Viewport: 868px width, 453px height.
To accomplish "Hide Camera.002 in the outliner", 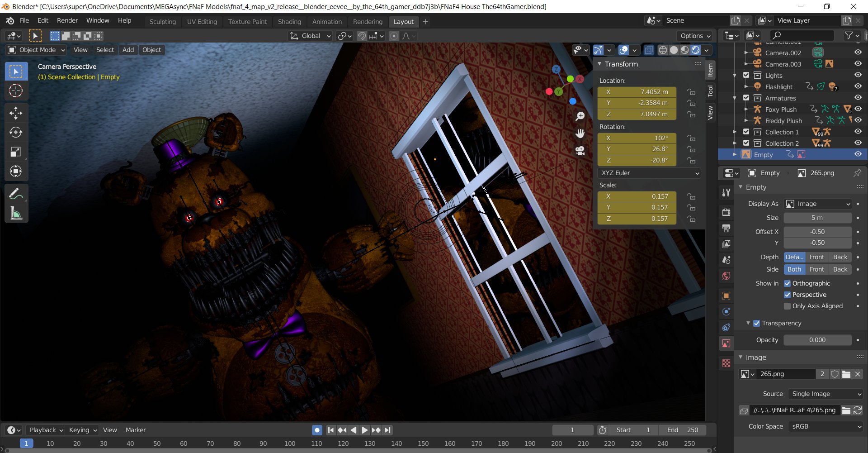I will pos(858,52).
